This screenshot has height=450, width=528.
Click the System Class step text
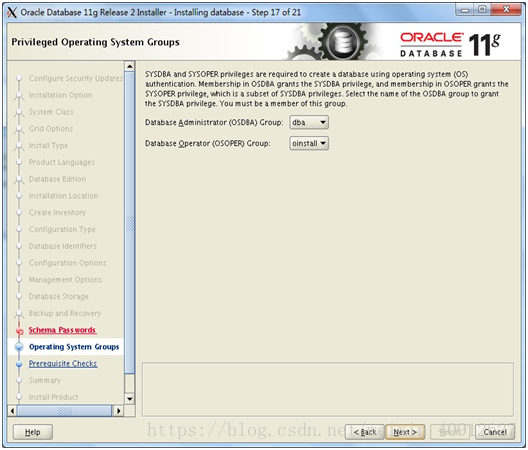point(51,112)
